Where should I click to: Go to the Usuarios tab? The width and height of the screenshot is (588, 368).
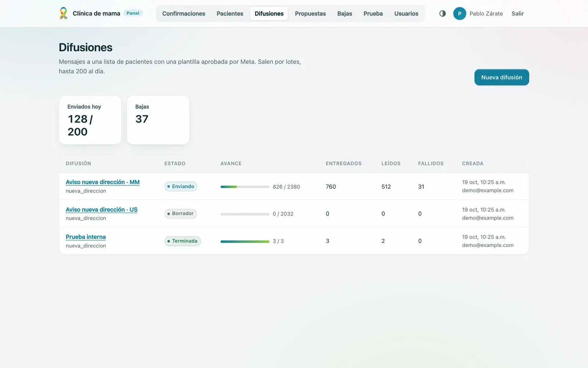coord(406,14)
